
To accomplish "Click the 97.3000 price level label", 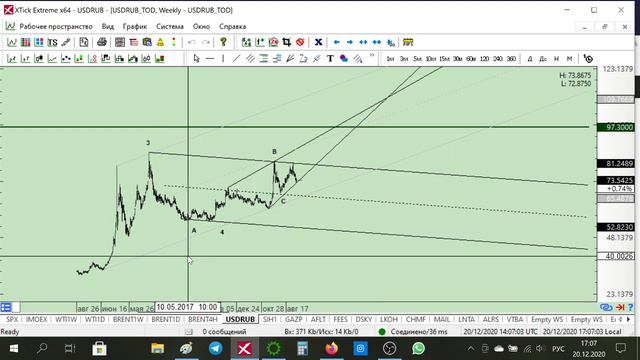I will point(616,127).
